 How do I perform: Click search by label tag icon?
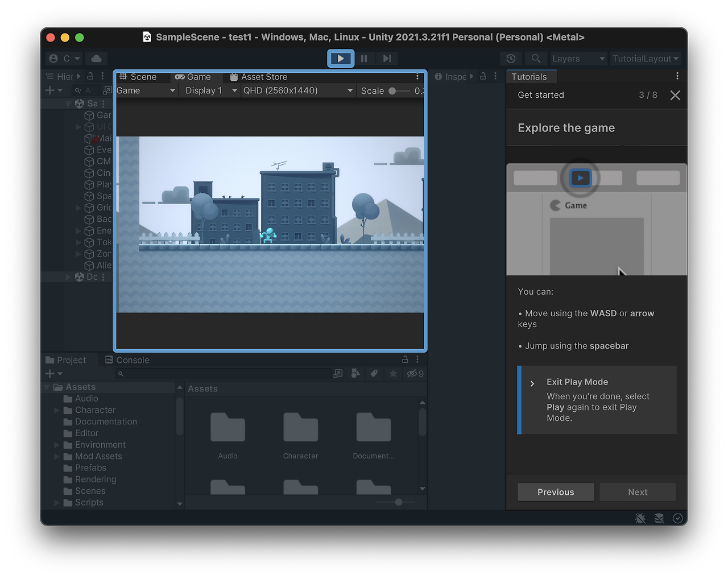374,374
